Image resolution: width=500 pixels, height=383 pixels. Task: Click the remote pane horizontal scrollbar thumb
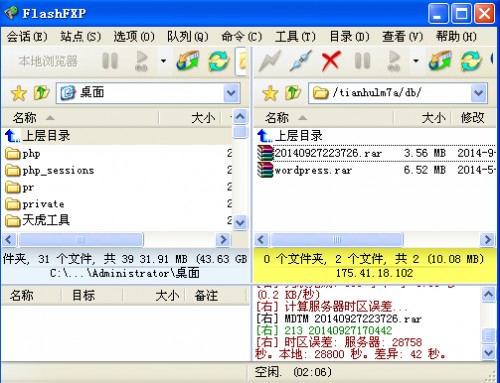[337, 239]
